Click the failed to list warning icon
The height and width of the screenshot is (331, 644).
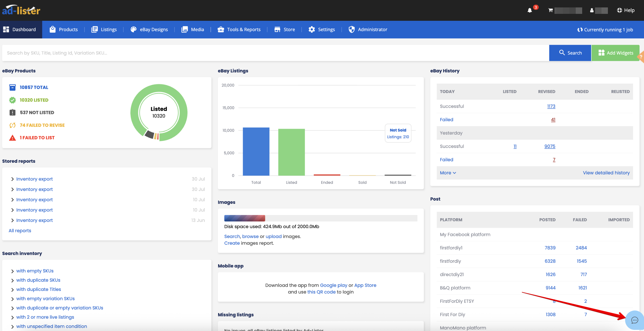click(13, 138)
